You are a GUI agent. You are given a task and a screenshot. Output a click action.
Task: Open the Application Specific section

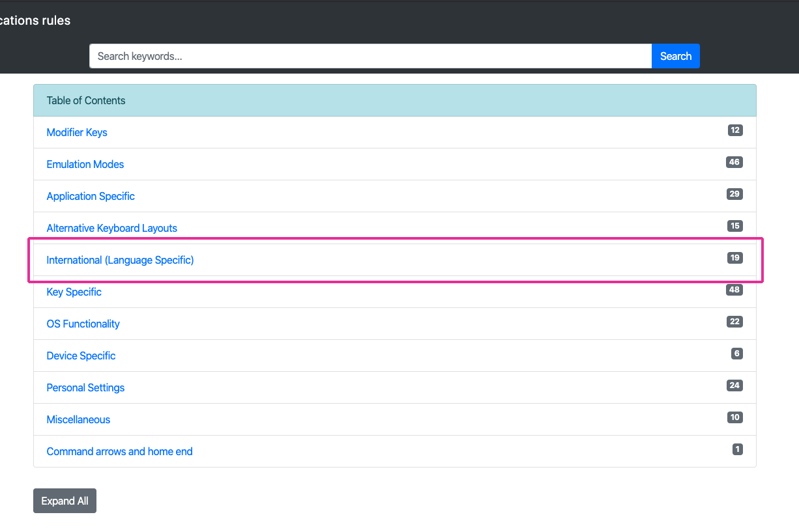point(91,196)
